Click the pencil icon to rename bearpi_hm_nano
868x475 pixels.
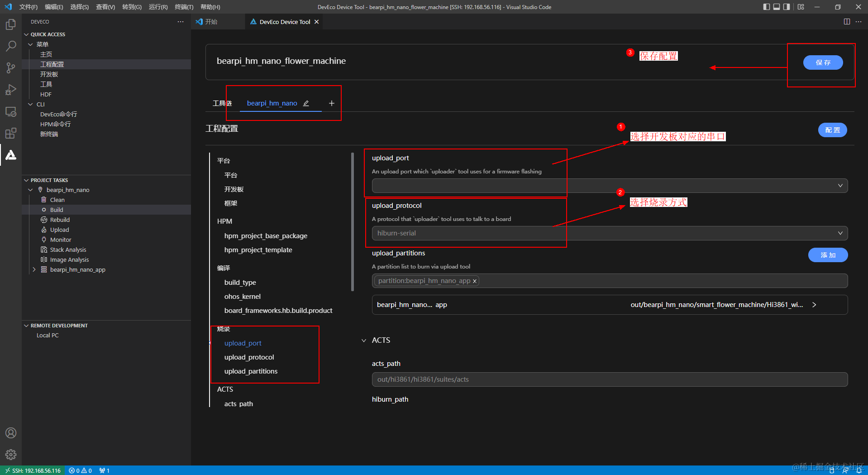(x=306, y=103)
